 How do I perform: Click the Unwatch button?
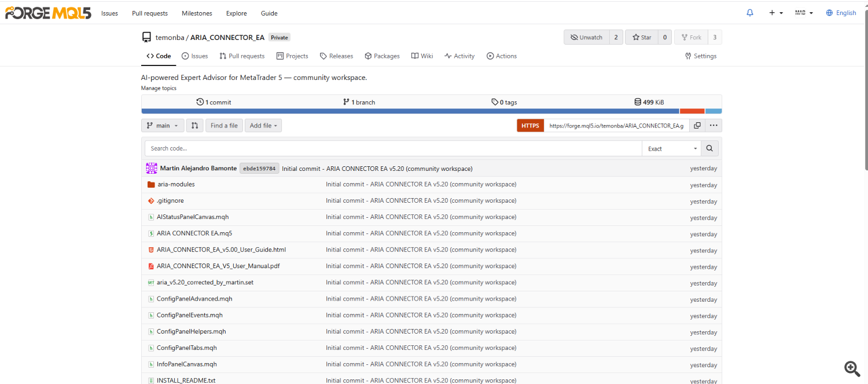tap(586, 37)
